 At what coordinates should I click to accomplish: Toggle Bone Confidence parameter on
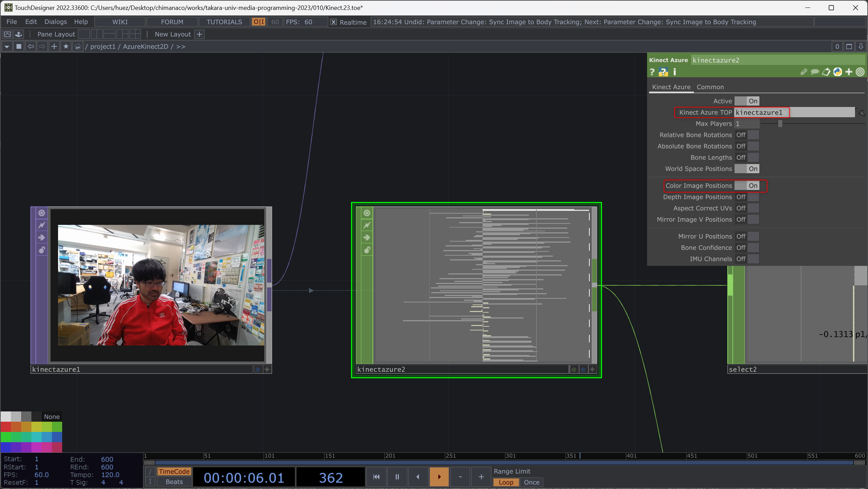[x=747, y=247]
